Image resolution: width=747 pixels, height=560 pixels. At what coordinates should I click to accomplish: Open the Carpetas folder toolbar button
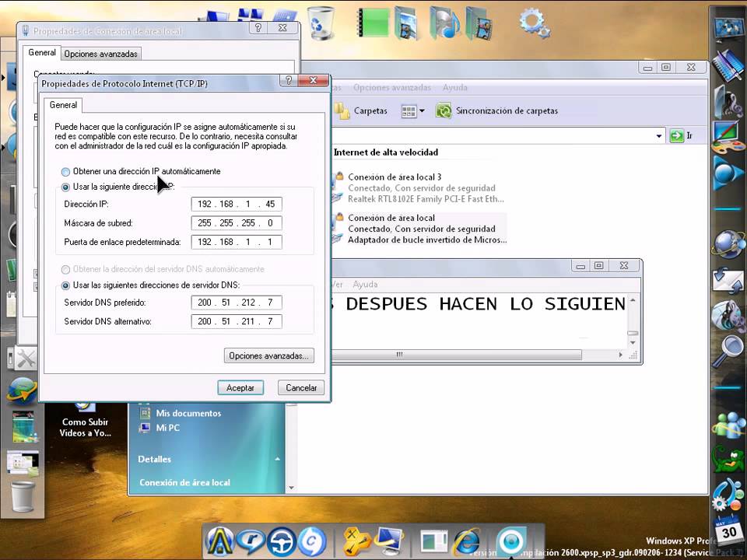[342, 111]
